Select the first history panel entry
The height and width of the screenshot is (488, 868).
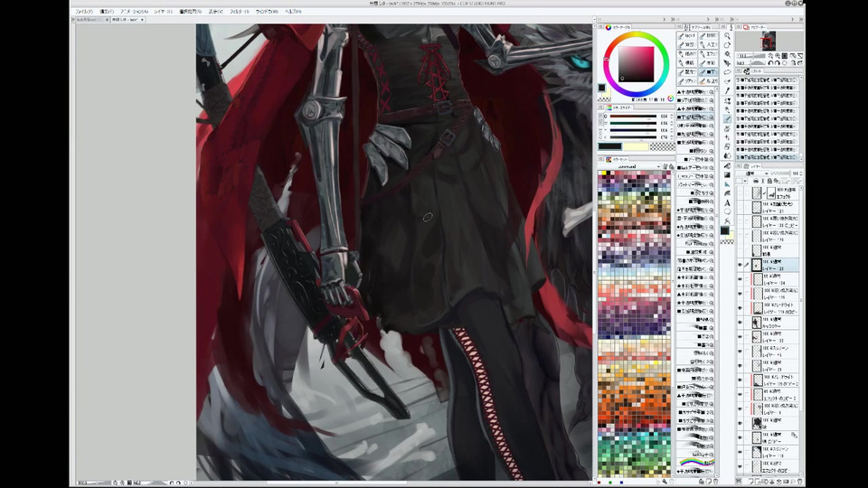pyautogui.click(x=768, y=80)
